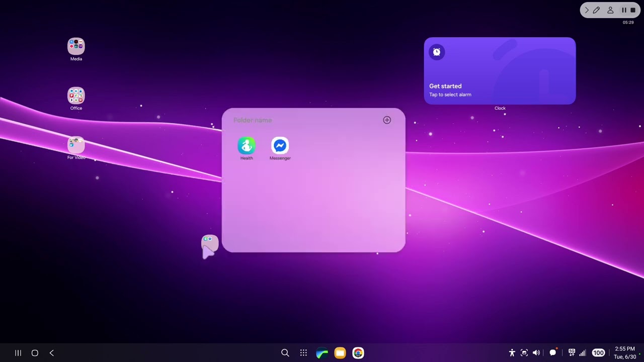Stop the screen recording

click(x=633, y=10)
